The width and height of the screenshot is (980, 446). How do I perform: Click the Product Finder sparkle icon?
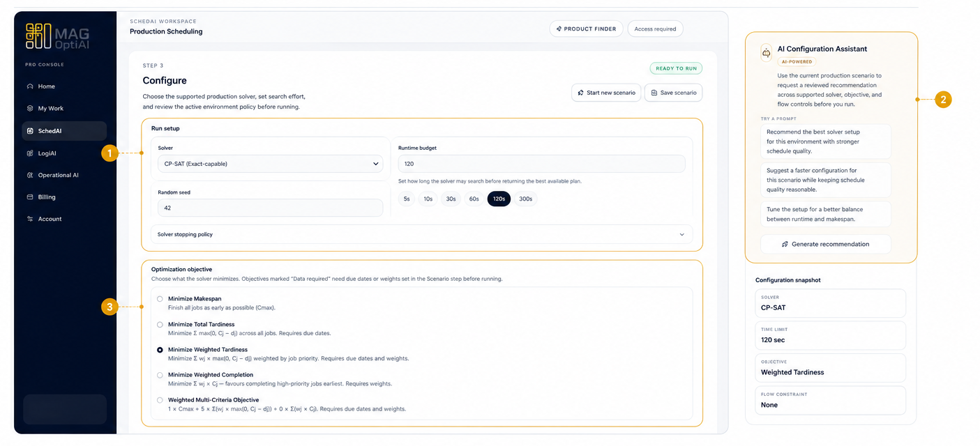559,29
